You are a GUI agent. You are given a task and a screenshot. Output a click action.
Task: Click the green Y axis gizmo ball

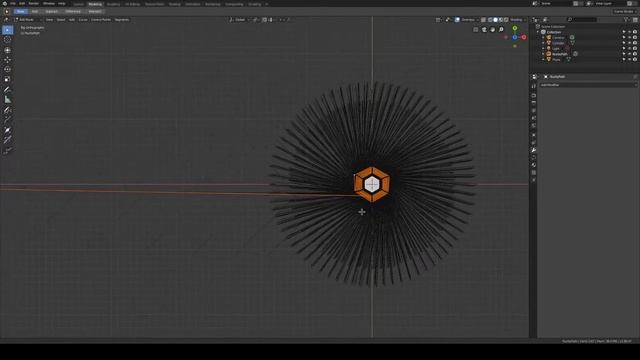click(515, 28)
